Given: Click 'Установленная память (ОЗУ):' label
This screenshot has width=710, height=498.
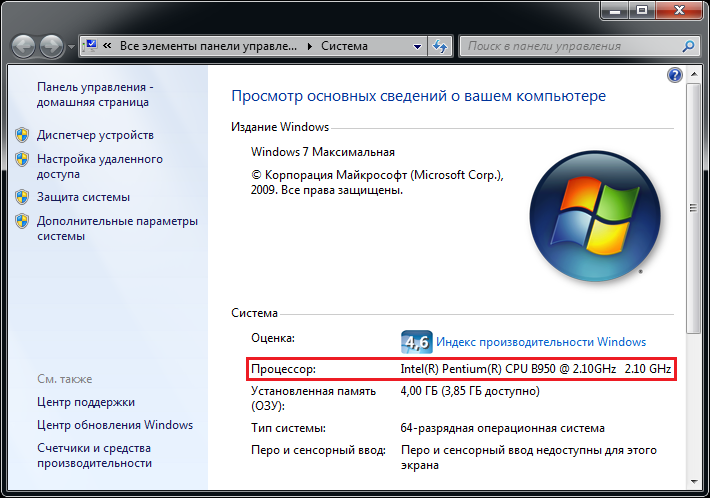Looking at the screenshot, I should (x=313, y=398).
